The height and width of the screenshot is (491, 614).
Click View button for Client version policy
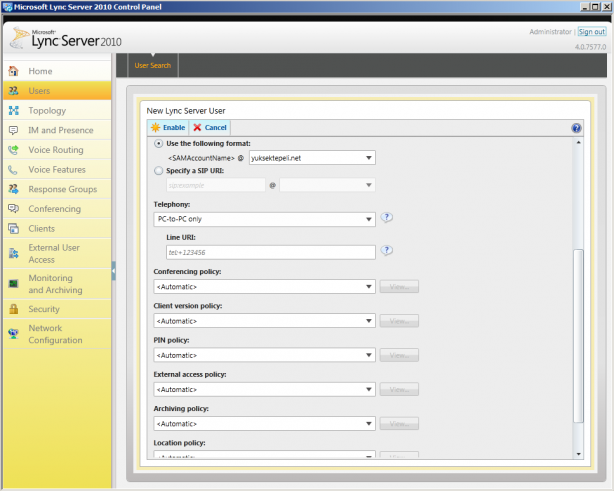click(x=399, y=321)
